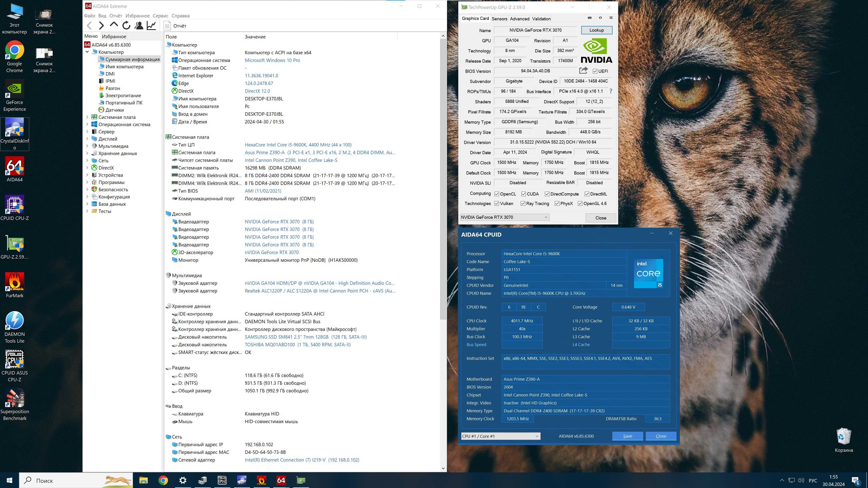Expand the Тесты tree node
Image resolution: width=868 pixels, height=488 pixels.
click(x=87, y=211)
